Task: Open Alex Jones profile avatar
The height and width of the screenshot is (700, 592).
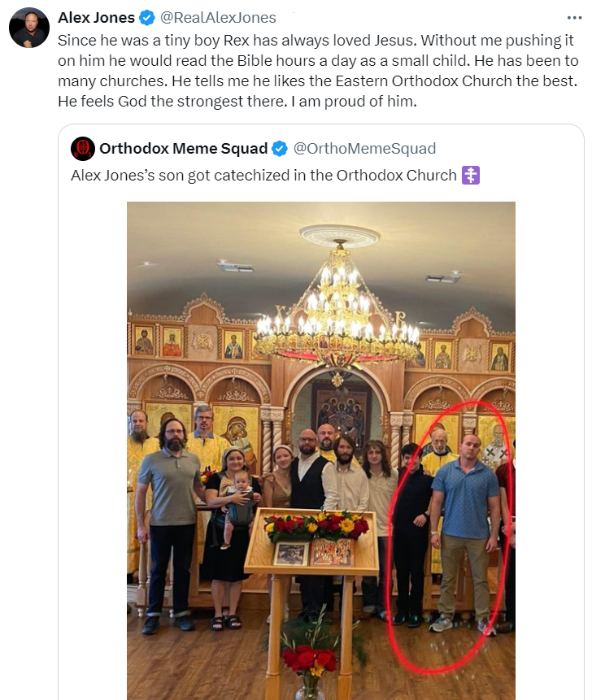Action: tap(29, 27)
